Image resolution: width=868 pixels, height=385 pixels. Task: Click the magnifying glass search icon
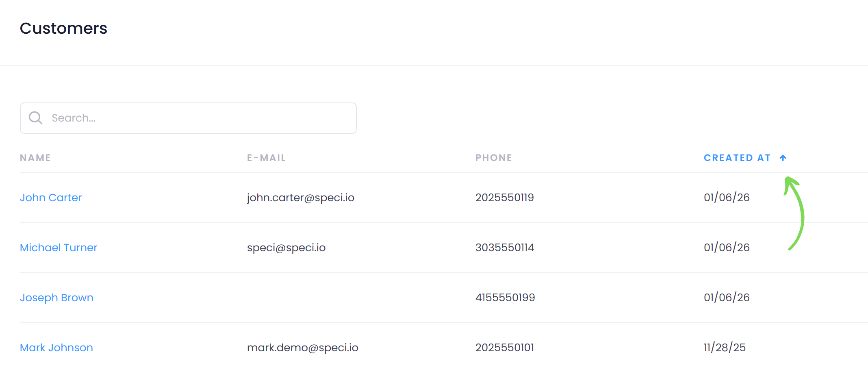tap(35, 118)
